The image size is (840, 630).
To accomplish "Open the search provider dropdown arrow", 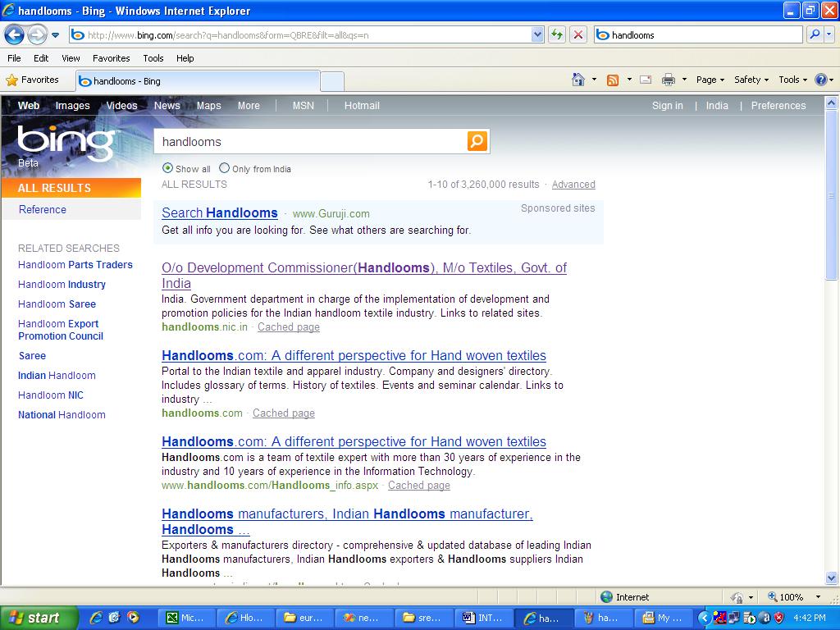I will 829,34.
